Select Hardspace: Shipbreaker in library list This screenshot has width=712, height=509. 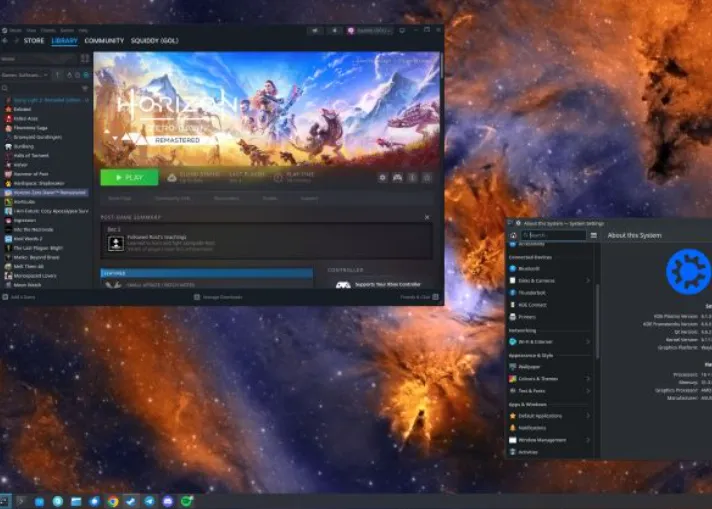tap(45, 183)
